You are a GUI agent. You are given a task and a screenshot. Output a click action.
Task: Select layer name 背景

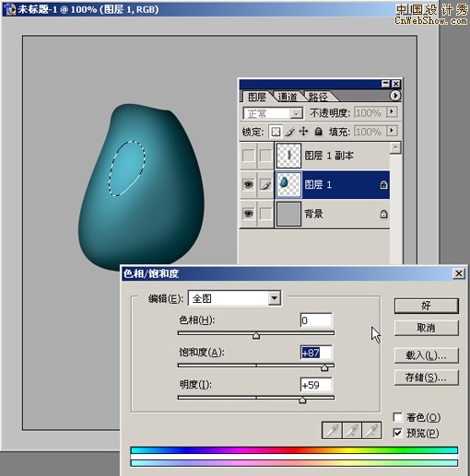point(313,214)
